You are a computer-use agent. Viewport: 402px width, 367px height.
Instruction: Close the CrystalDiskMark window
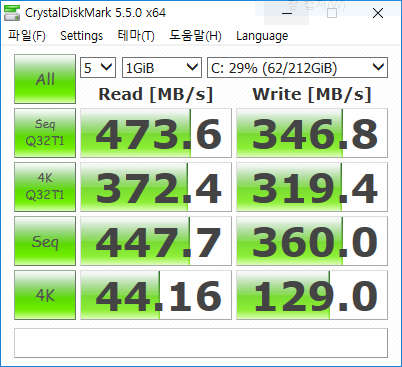click(x=378, y=13)
